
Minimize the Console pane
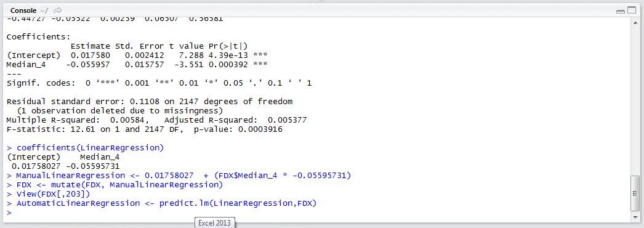click(x=621, y=10)
